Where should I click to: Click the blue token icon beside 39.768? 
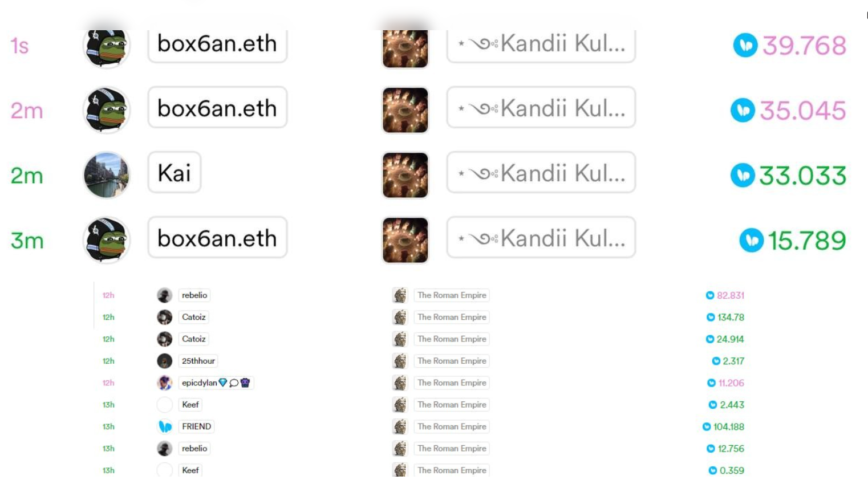745,45
